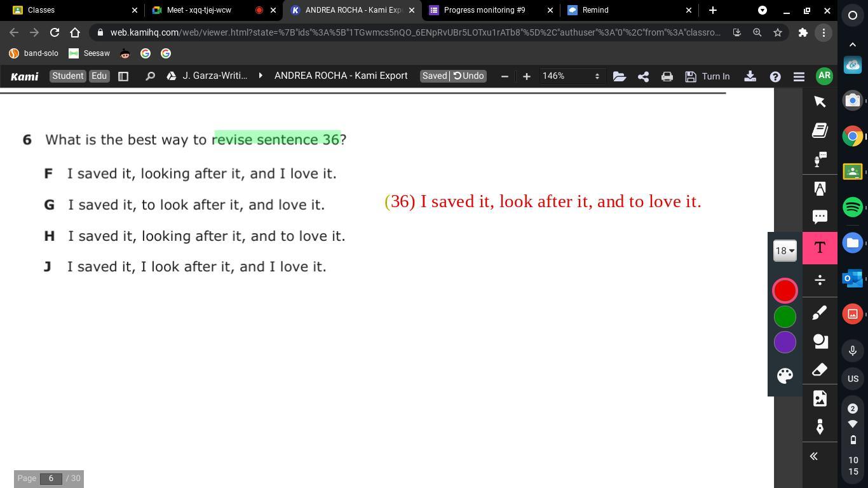Click the Turn In button
The image size is (868, 488).
(x=707, y=76)
